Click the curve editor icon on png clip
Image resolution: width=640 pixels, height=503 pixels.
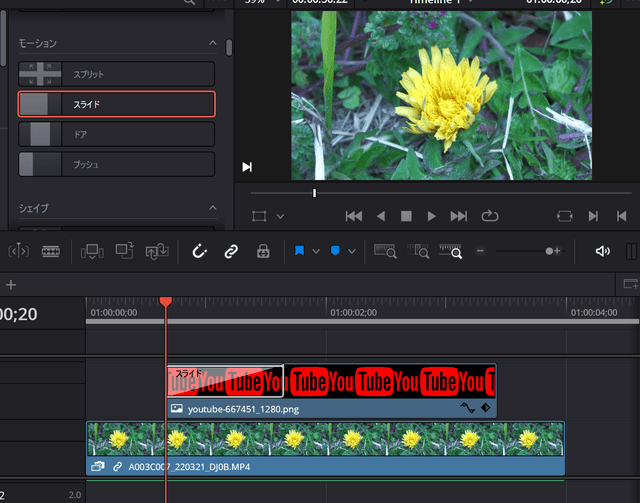tap(467, 407)
